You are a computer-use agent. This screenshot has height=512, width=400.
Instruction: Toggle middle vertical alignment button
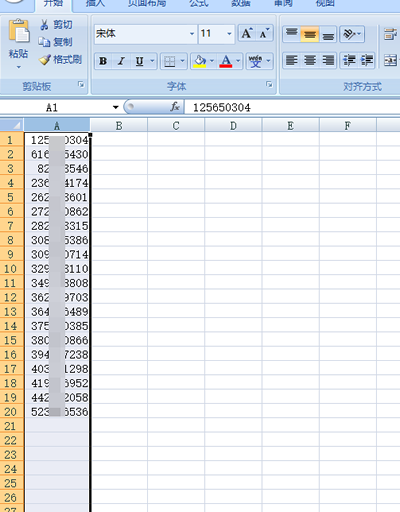[x=310, y=34]
